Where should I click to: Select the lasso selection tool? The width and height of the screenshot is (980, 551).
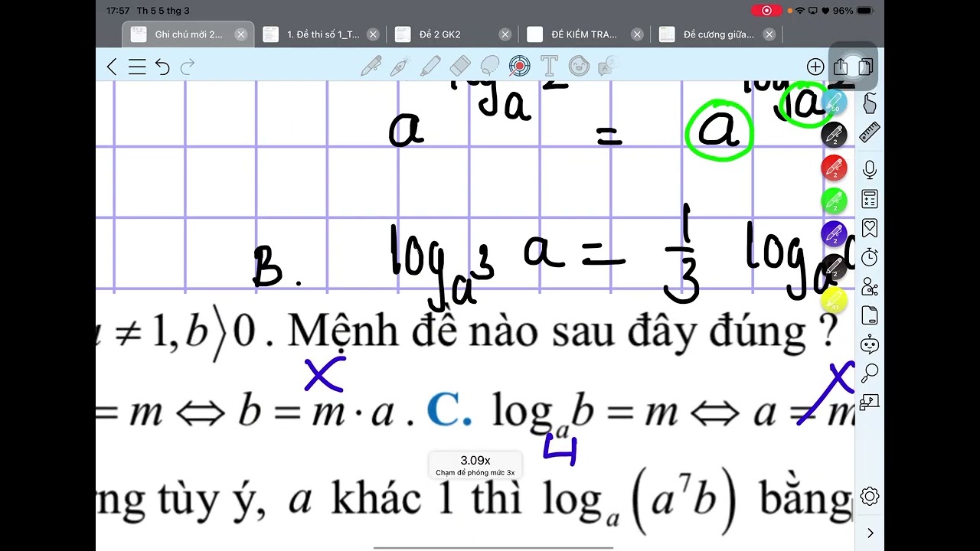(490, 67)
